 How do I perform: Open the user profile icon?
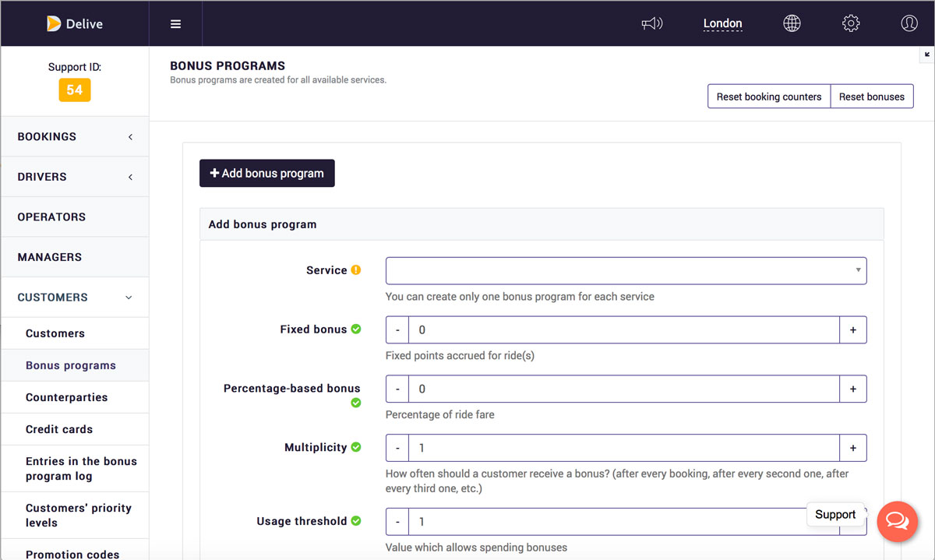[909, 23]
